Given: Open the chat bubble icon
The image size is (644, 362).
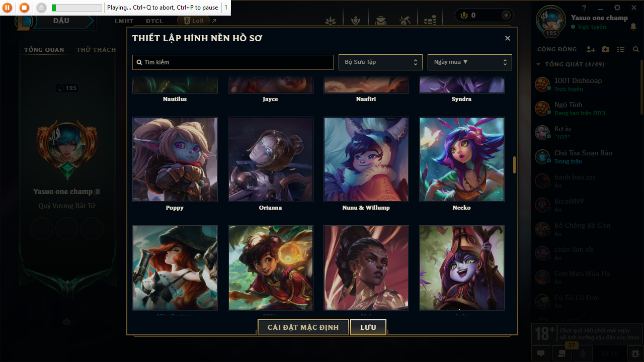Looking at the screenshot, I should [541, 353].
